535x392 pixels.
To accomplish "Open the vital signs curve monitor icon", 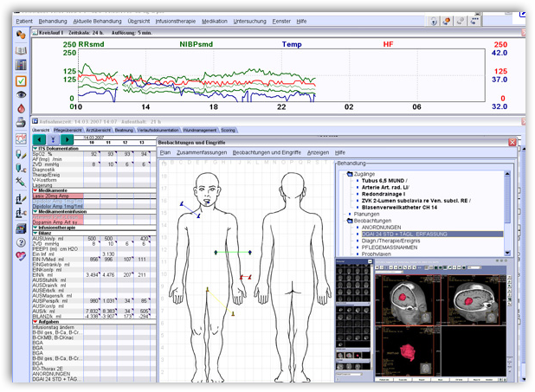I will (x=21, y=138).
